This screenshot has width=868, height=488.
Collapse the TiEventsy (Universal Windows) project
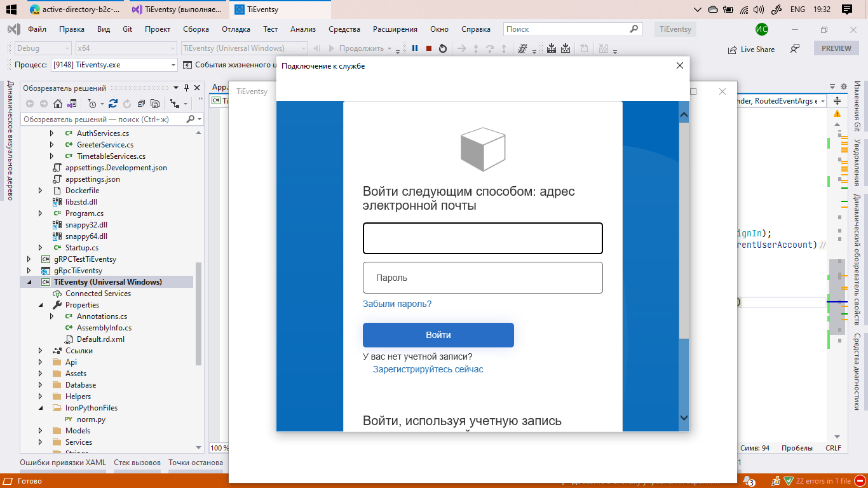[x=29, y=282]
